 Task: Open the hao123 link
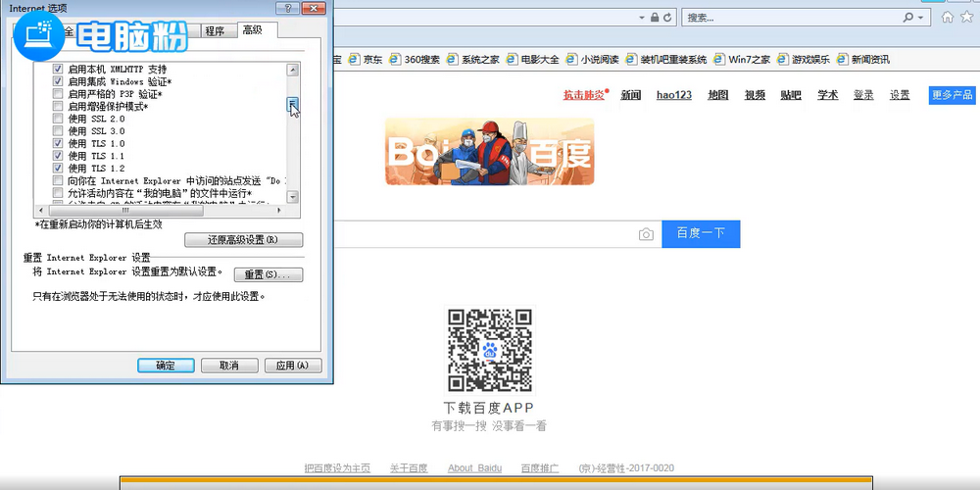click(674, 95)
